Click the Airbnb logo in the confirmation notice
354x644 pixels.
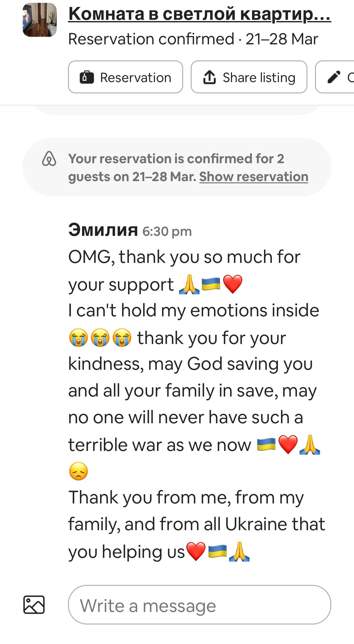coord(49,159)
